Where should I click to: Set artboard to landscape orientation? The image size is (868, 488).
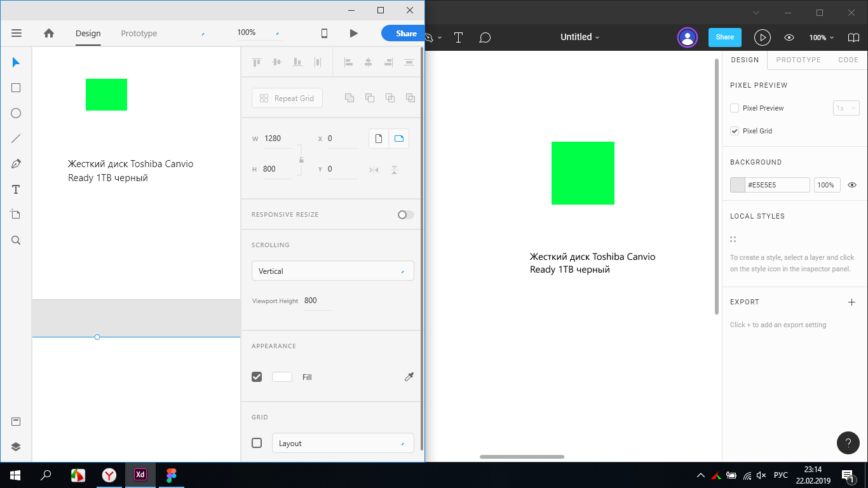tap(399, 139)
